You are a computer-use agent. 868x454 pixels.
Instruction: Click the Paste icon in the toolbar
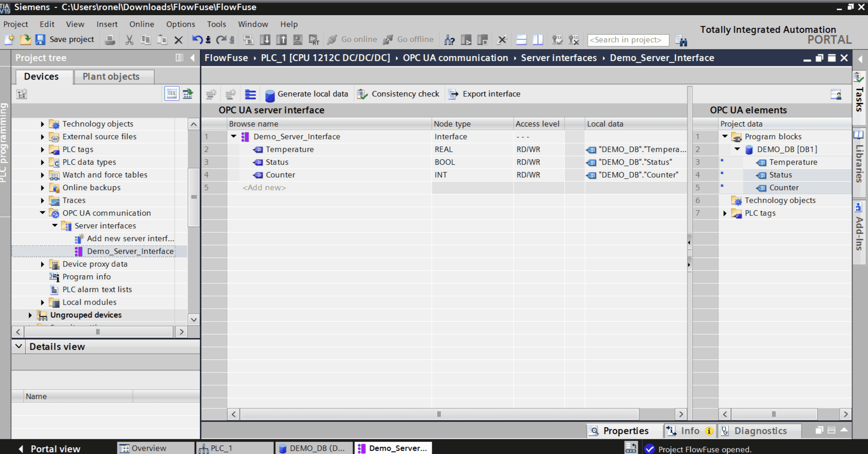pyautogui.click(x=161, y=40)
